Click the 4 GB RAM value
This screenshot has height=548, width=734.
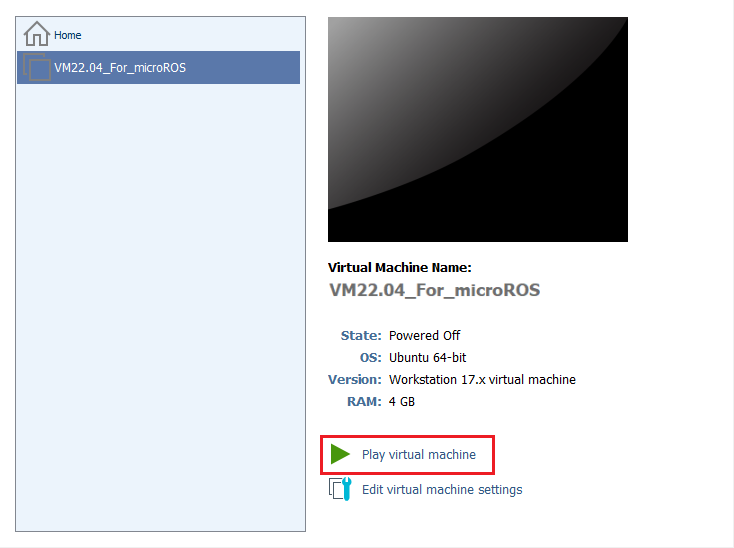pos(402,402)
